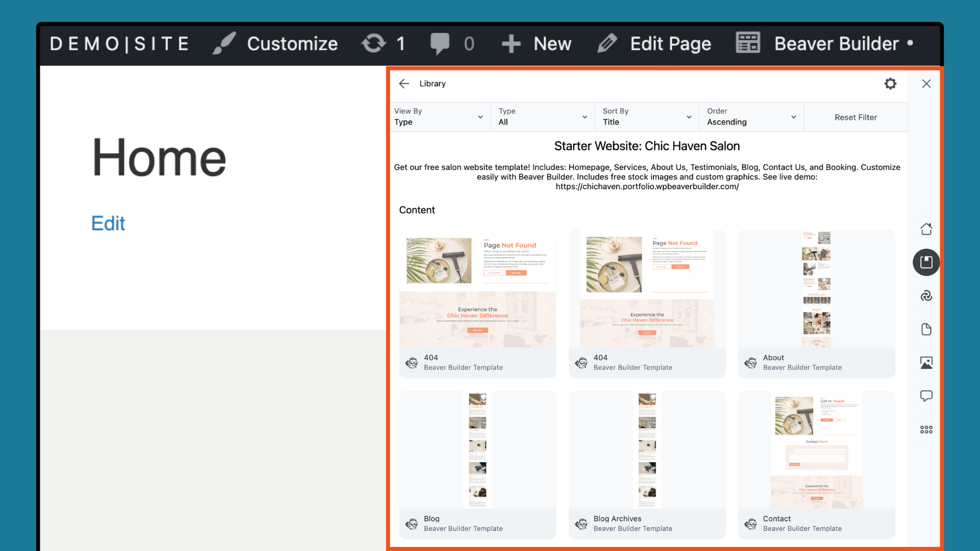Select the Libraries icon in sidebar

[x=926, y=262]
